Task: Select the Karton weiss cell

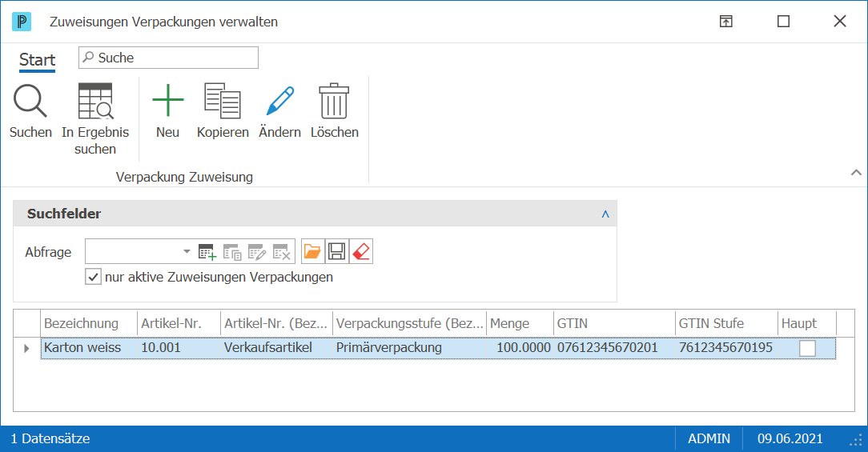Action: (89, 348)
